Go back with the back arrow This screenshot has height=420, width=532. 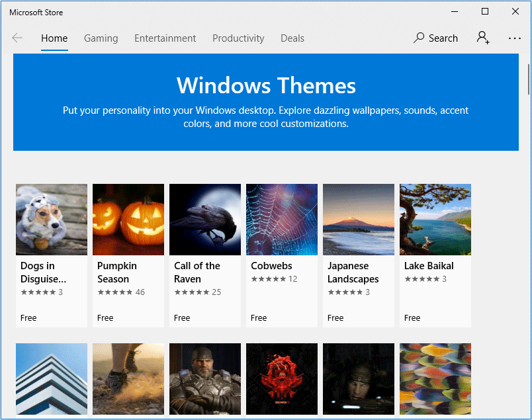17,38
